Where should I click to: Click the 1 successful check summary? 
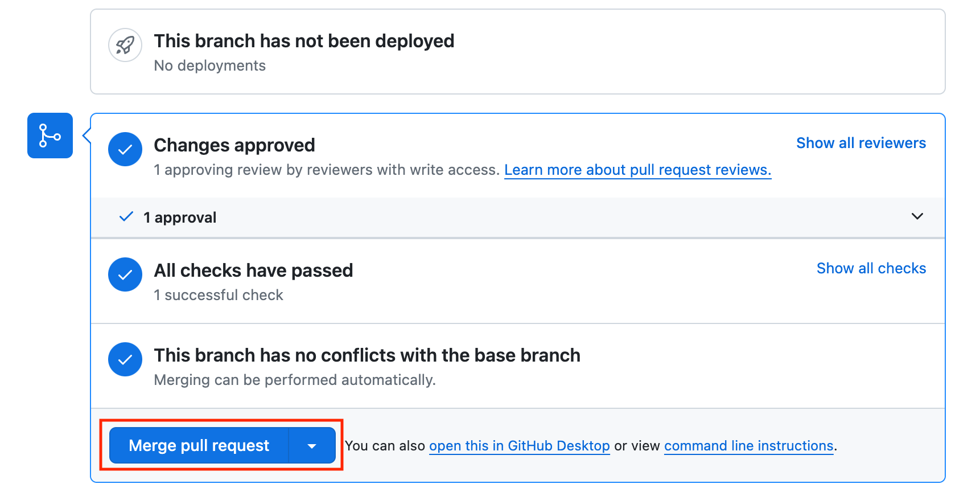218,295
